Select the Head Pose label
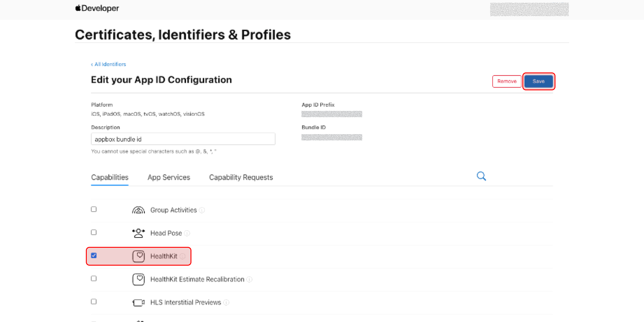The width and height of the screenshot is (644, 322). 166,233
